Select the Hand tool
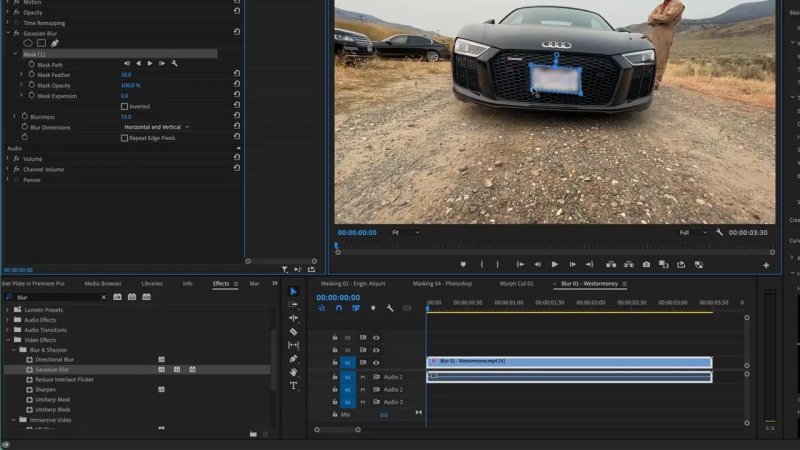 [x=293, y=372]
